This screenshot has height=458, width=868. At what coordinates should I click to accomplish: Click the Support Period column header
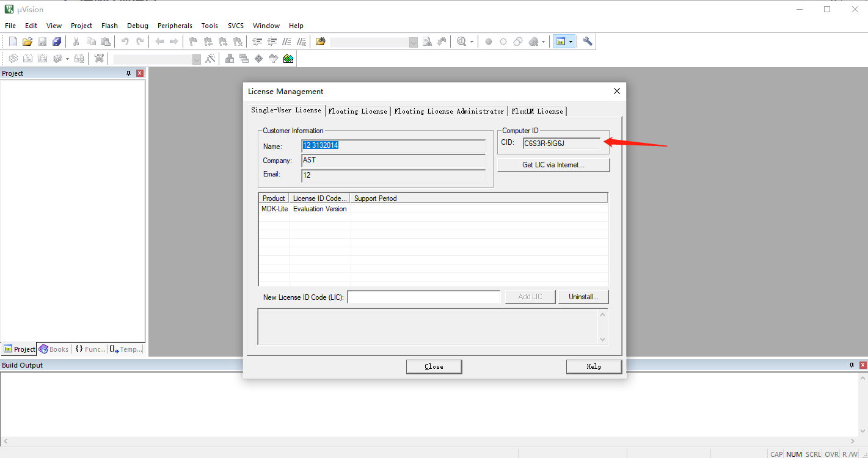click(479, 198)
